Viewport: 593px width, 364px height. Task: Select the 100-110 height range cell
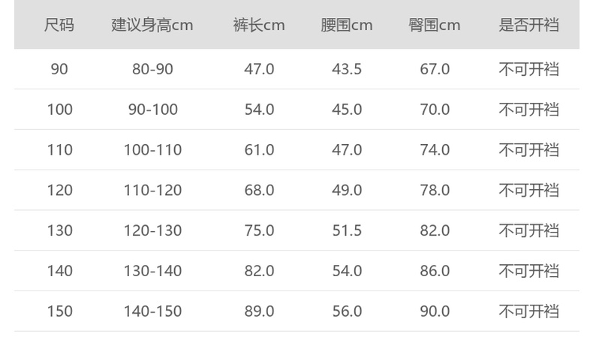click(x=152, y=150)
